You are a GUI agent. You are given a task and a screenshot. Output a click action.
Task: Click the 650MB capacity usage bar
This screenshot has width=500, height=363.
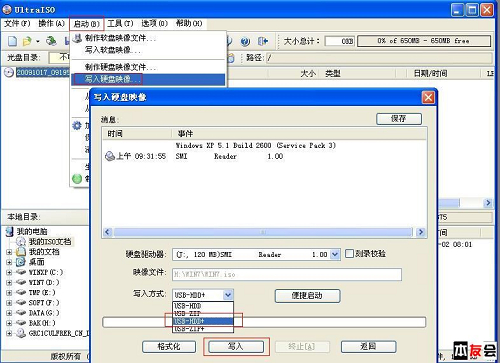[424, 41]
